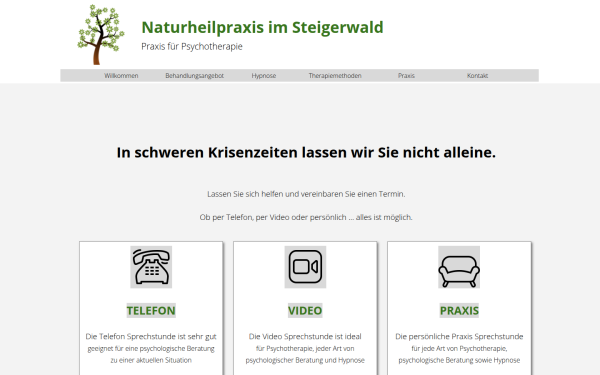Click text psychologische Beratung sowie Hypnose
Screen dimensions: 600x375
tap(459, 360)
